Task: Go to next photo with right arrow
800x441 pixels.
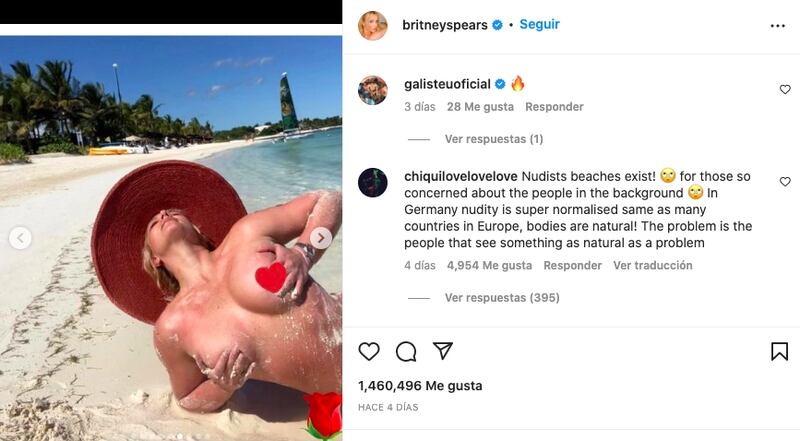Action: click(x=321, y=238)
